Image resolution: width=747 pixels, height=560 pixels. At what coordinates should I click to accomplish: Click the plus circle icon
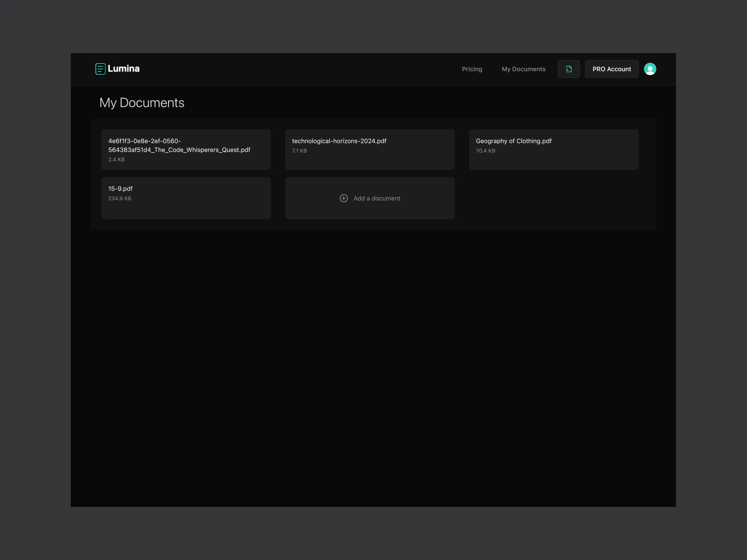pyautogui.click(x=343, y=198)
